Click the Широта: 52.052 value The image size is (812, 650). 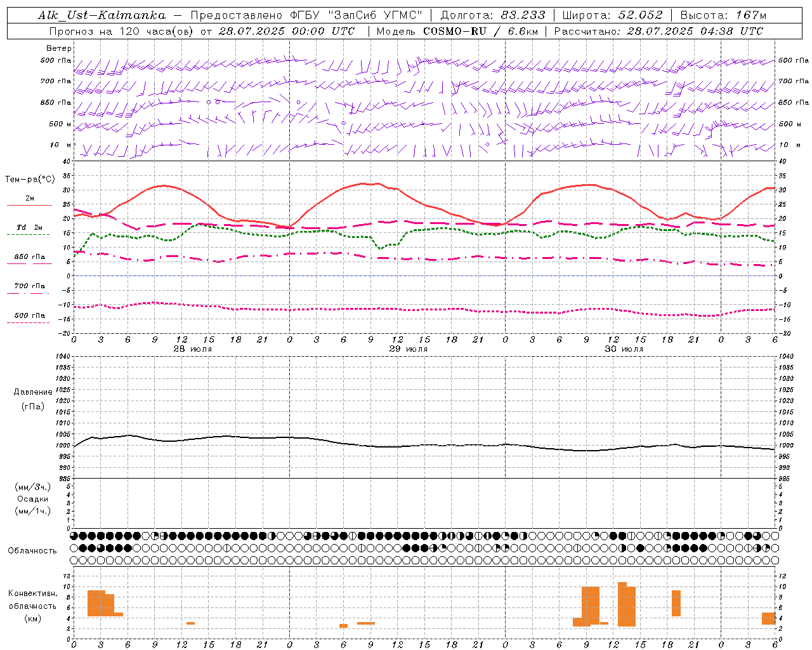[612, 15]
